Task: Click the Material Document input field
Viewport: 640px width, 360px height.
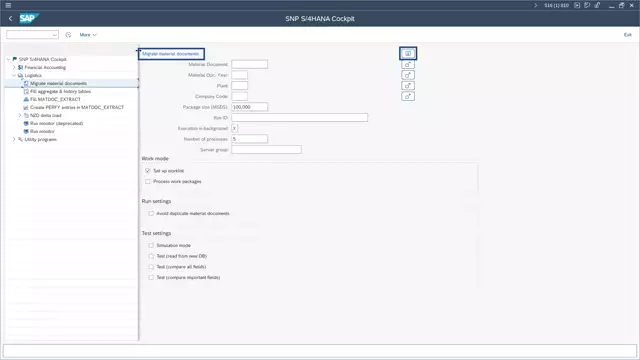Action: [x=249, y=64]
